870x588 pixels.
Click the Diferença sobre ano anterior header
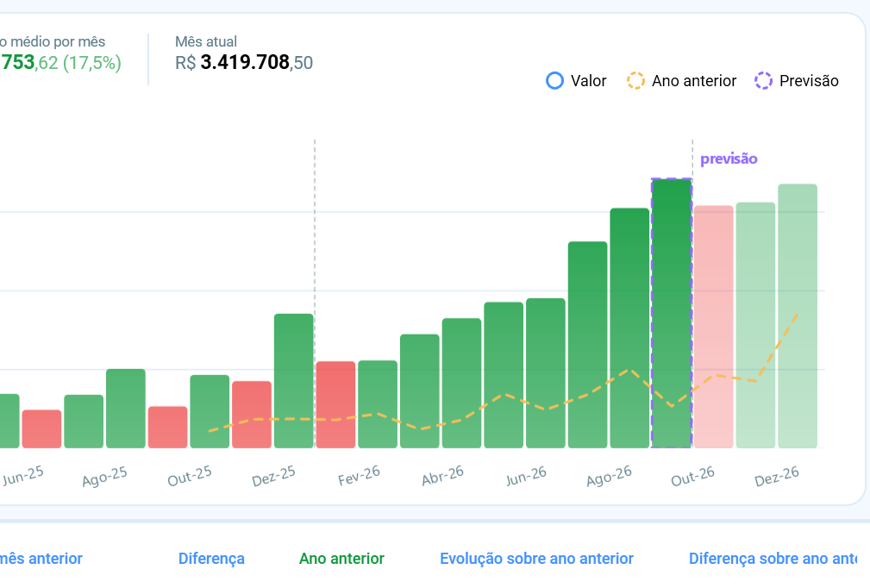[773, 559]
